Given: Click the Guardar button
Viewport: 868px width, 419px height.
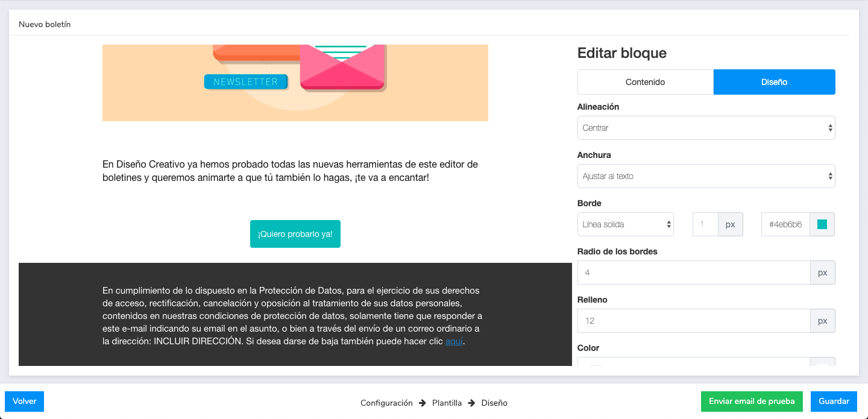Looking at the screenshot, I should [834, 401].
